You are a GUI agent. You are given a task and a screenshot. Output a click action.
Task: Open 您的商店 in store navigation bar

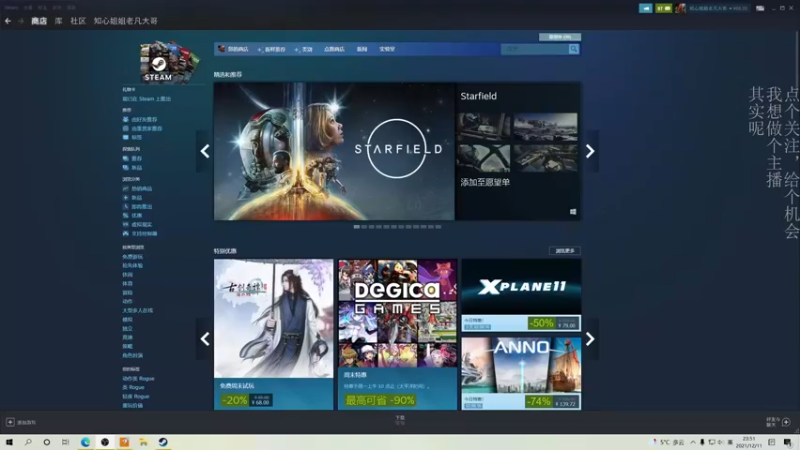click(x=233, y=49)
